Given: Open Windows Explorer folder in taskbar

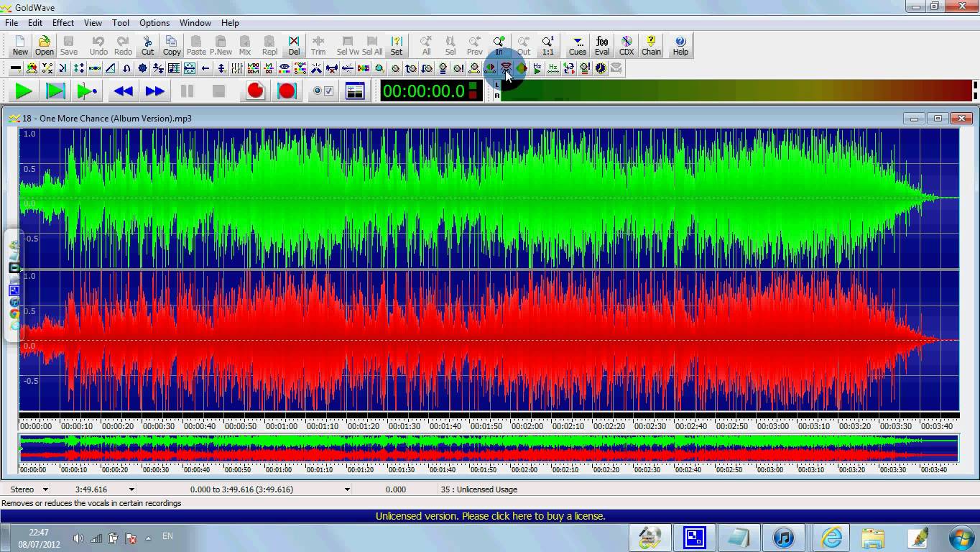Looking at the screenshot, I should (x=873, y=538).
